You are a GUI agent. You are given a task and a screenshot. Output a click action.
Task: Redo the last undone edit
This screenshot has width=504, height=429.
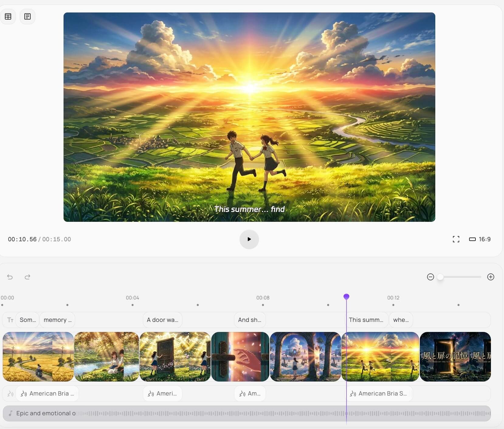click(27, 277)
